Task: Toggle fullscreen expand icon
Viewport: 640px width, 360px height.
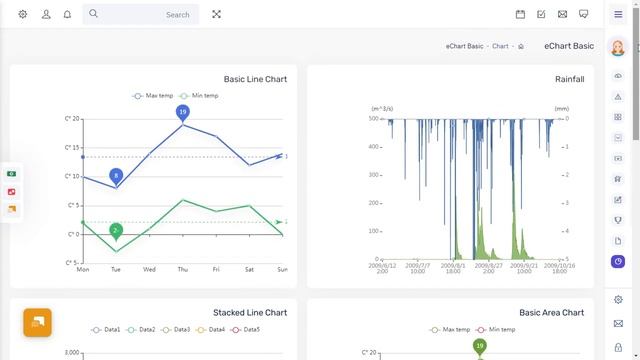Action: coord(216,14)
